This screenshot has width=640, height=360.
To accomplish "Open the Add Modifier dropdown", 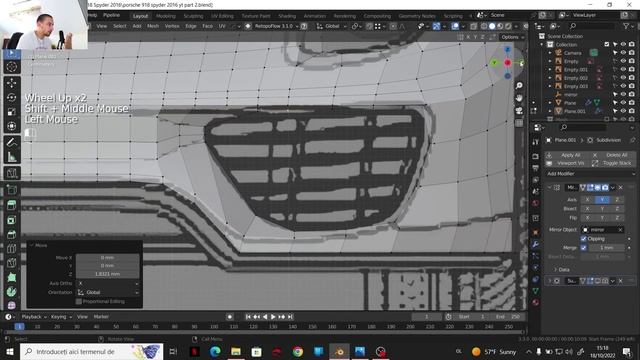I will 590,173.
